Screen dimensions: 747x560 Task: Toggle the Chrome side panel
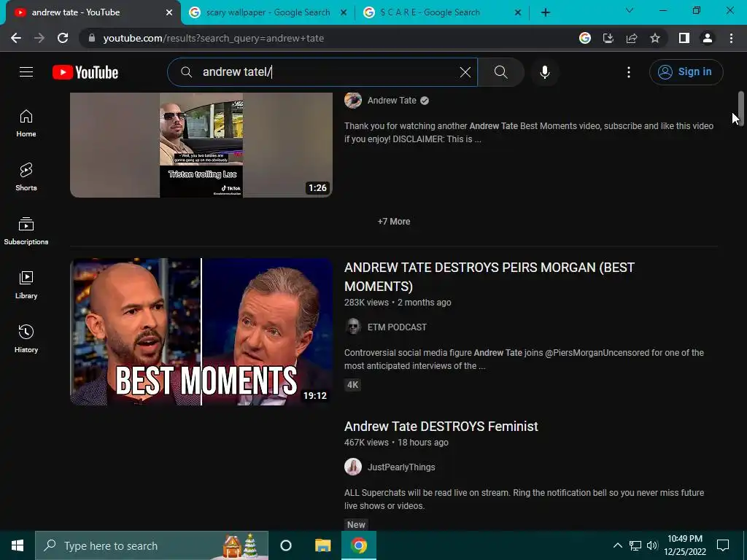point(684,38)
